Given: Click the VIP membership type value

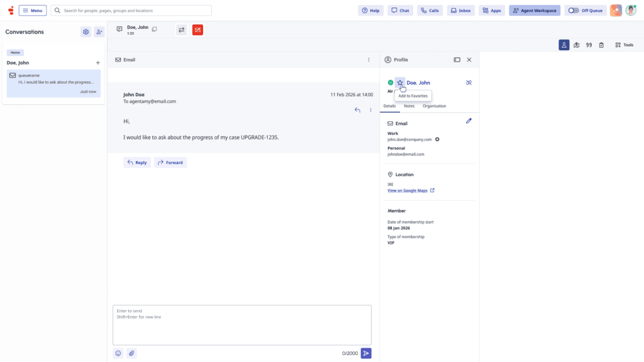Looking at the screenshot, I should click(391, 243).
